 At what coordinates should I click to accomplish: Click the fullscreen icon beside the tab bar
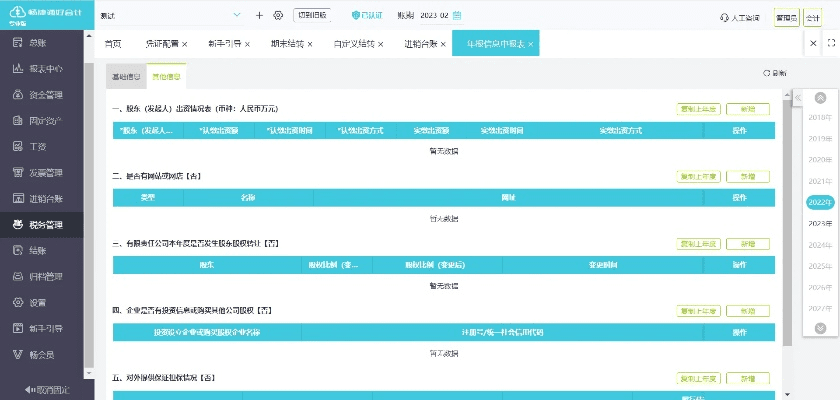pyautogui.click(x=831, y=43)
